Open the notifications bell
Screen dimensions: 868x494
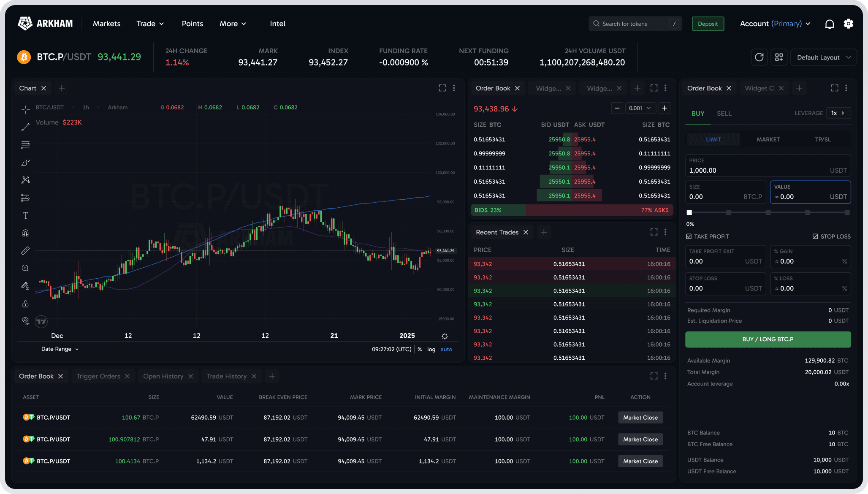pos(829,24)
